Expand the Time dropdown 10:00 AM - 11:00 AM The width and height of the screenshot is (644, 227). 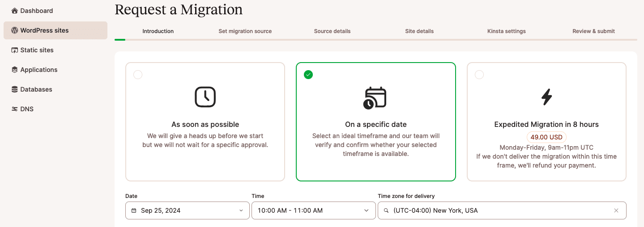(x=313, y=210)
